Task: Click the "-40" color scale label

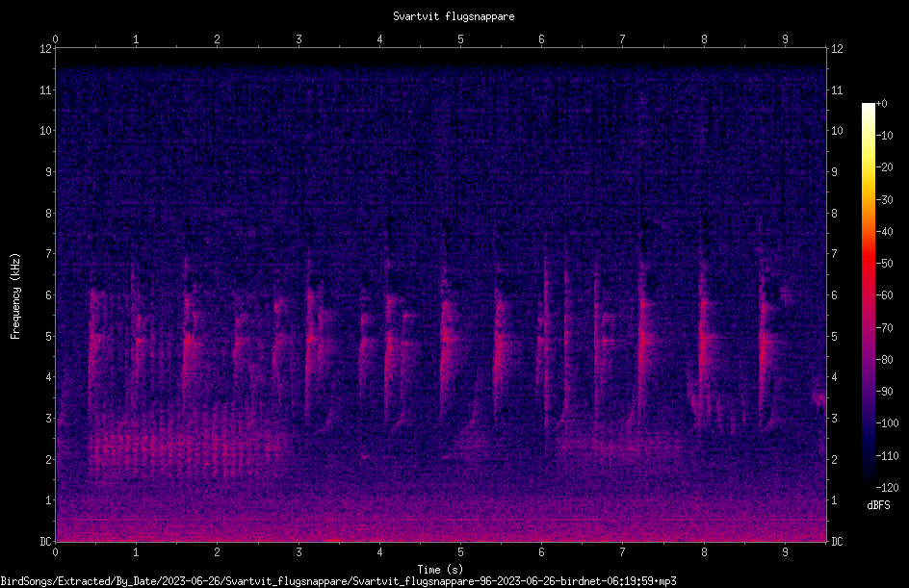Action: click(885, 232)
